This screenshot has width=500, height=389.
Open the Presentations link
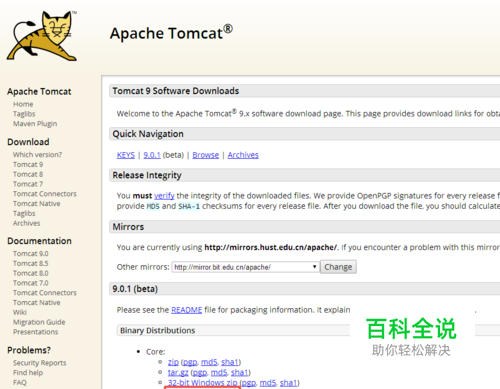pyautogui.click(x=36, y=332)
